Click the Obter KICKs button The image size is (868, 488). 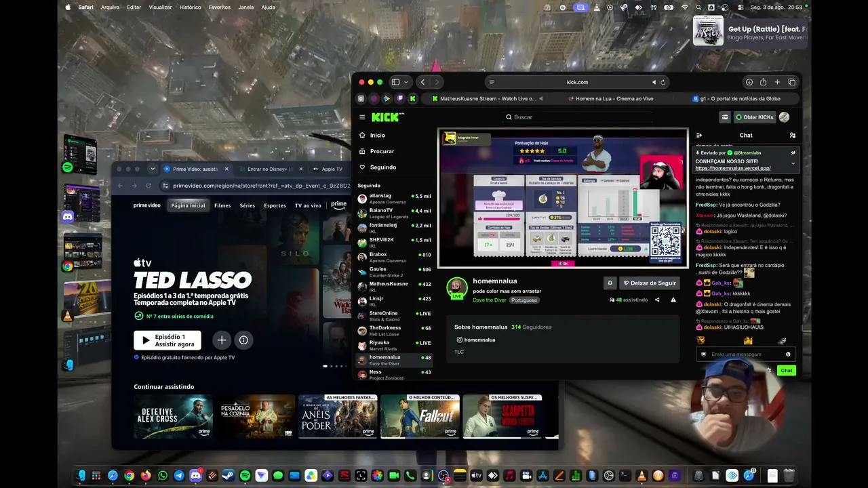[x=755, y=117]
